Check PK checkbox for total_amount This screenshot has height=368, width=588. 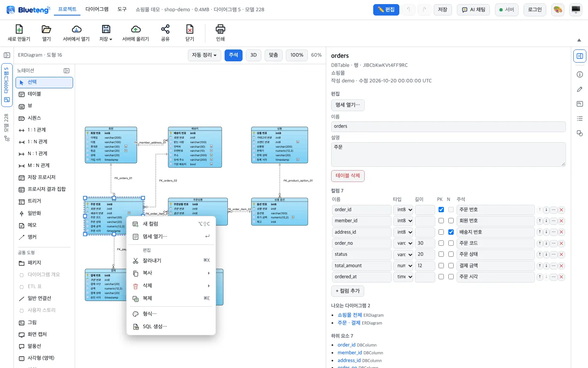pos(441,266)
